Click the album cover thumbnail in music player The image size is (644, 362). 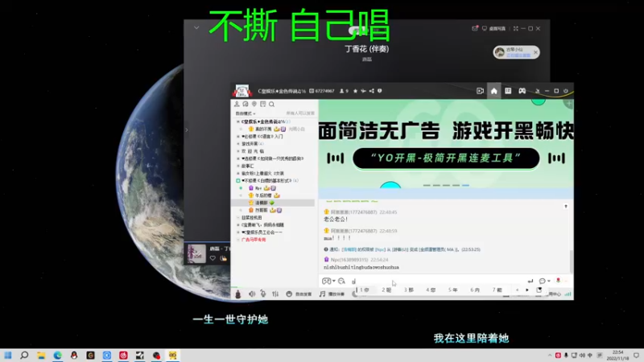[196, 253]
